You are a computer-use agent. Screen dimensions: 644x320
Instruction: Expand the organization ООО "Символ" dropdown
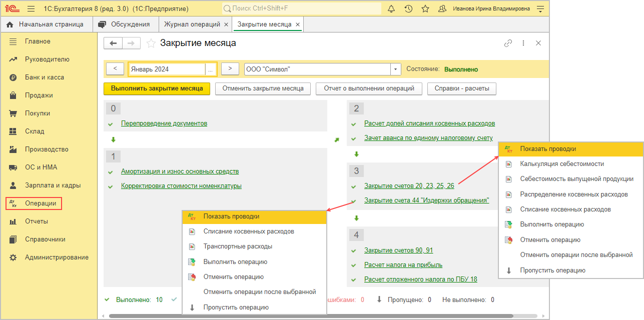[x=396, y=69]
